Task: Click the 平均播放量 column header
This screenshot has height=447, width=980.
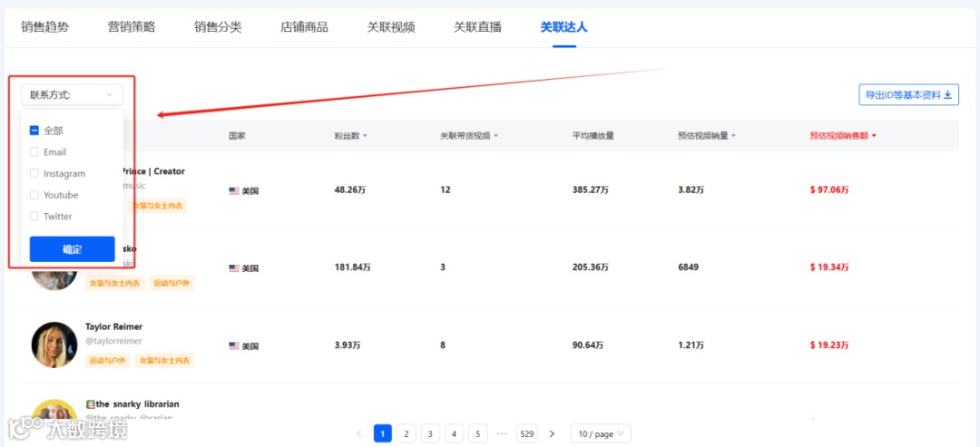Action: 593,135
